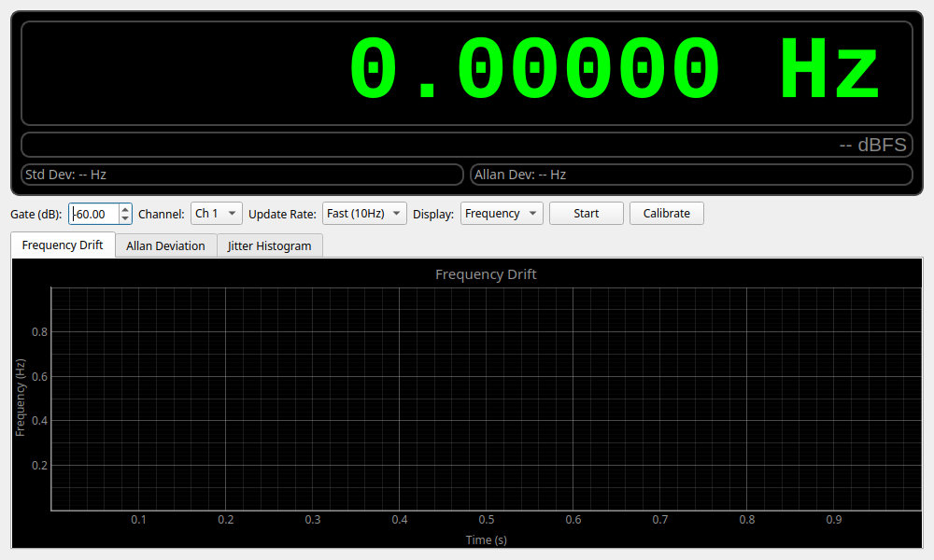Click the Frequency Drift chart title
The image size is (934, 560).
point(486,273)
